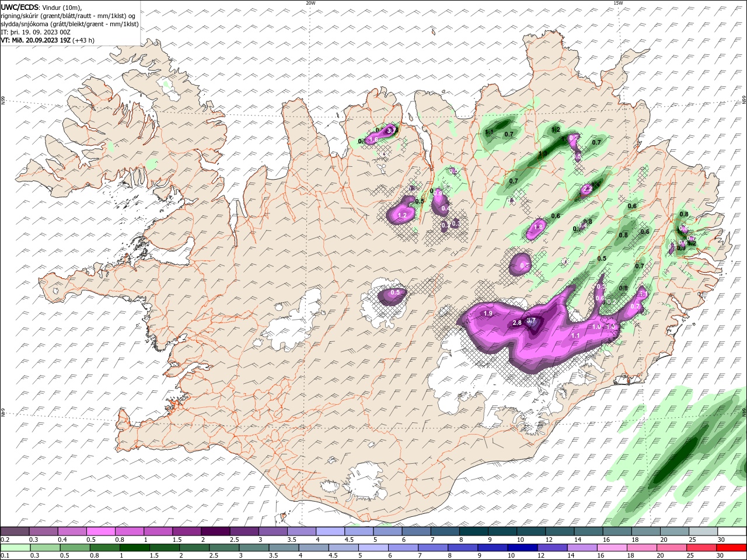This screenshot has width=747, height=560.
Task: Click the UWC/ECDS title text
Action: pos(20,7)
